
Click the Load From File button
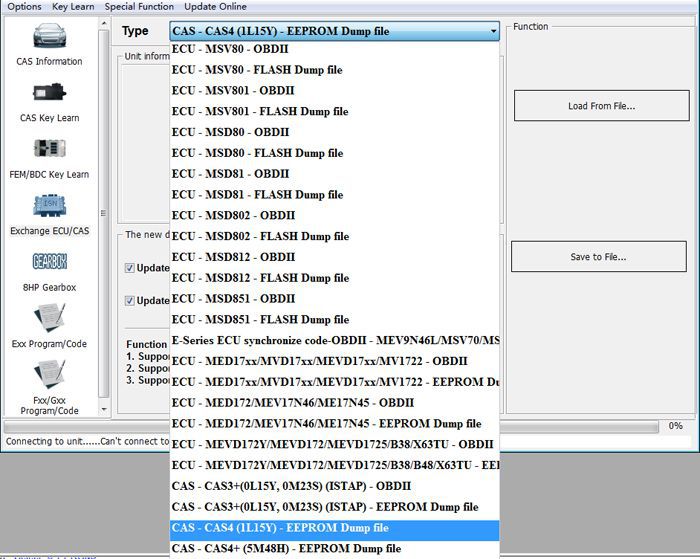click(601, 106)
